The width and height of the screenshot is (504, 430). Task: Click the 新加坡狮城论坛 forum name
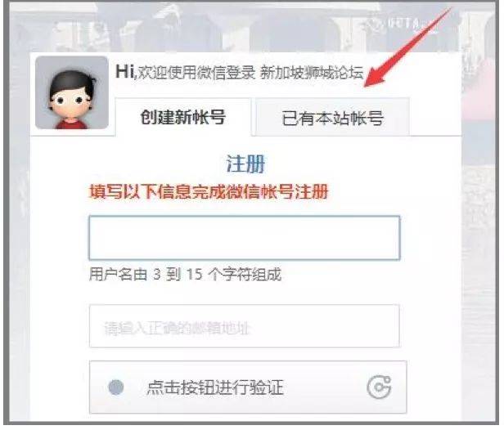[312, 72]
